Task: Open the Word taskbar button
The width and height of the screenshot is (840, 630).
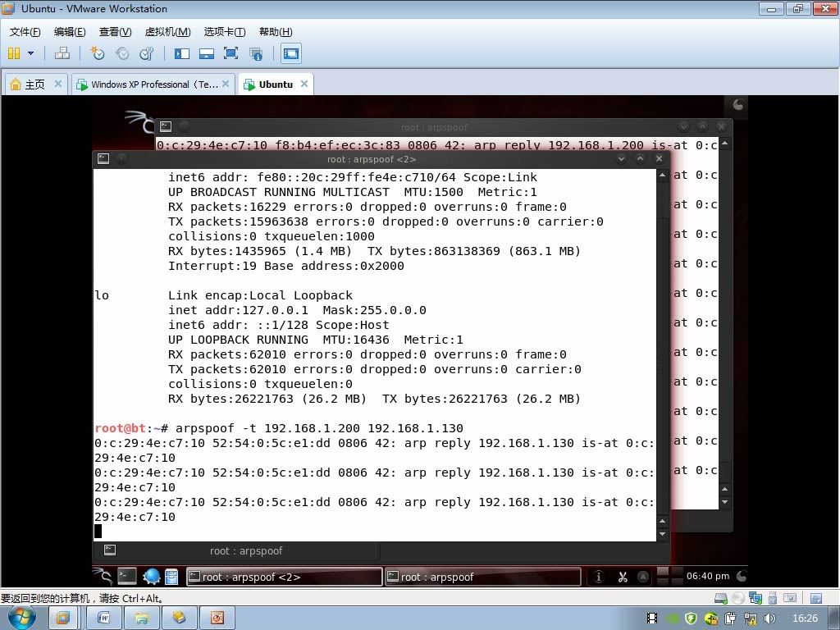Action: click(103, 619)
